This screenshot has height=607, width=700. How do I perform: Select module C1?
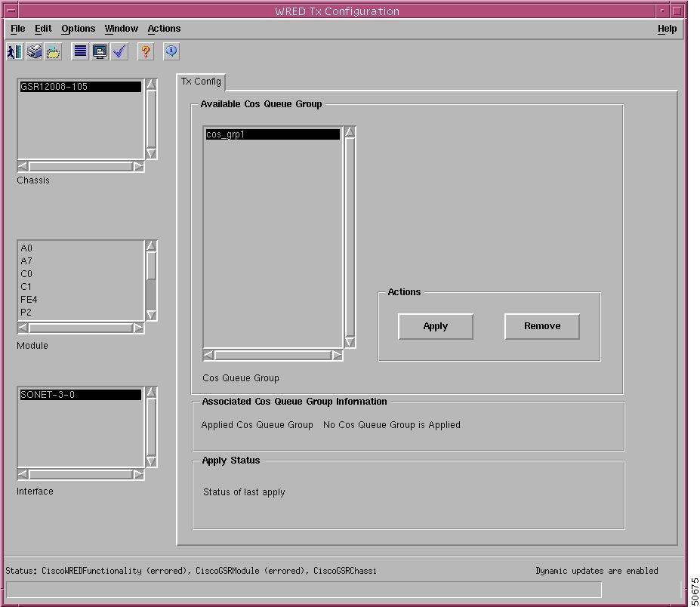click(x=80, y=287)
